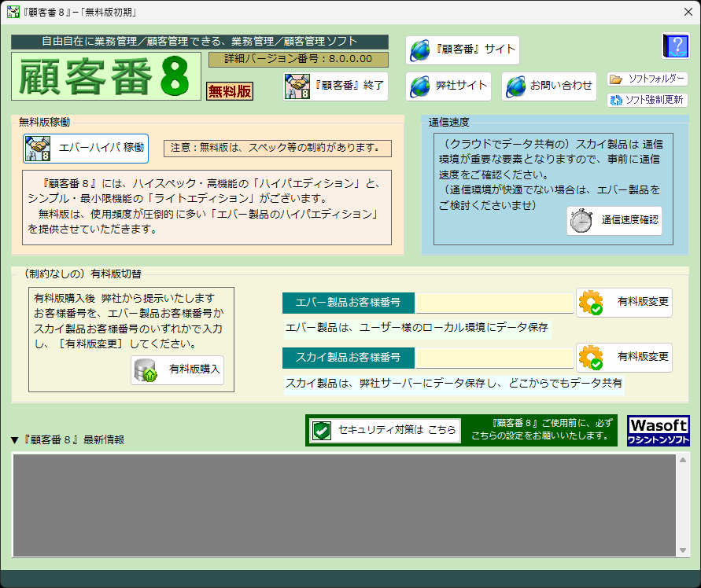The width and height of the screenshot is (701, 588).
Task: Open the 『顧客番』サイト globe button
Action: (x=463, y=50)
